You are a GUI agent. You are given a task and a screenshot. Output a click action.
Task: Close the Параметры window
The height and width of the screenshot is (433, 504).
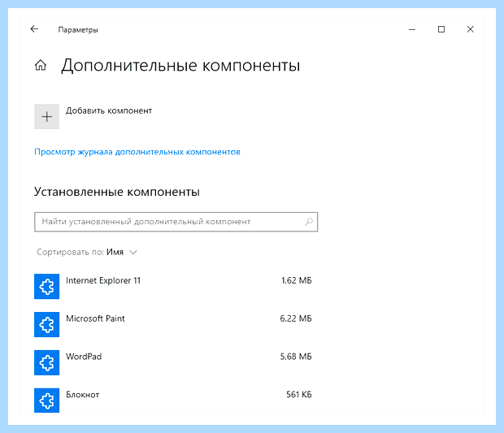(470, 29)
